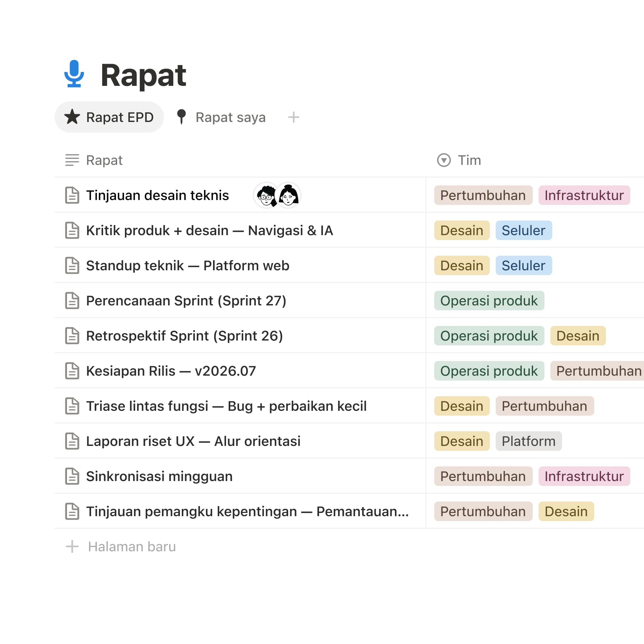Open Kesiapan Rilis — v2026.07 page

pos(171,371)
